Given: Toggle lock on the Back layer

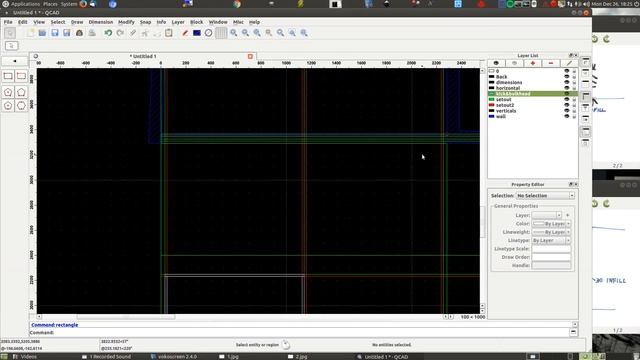Looking at the screenshot, I should [574, 77].
